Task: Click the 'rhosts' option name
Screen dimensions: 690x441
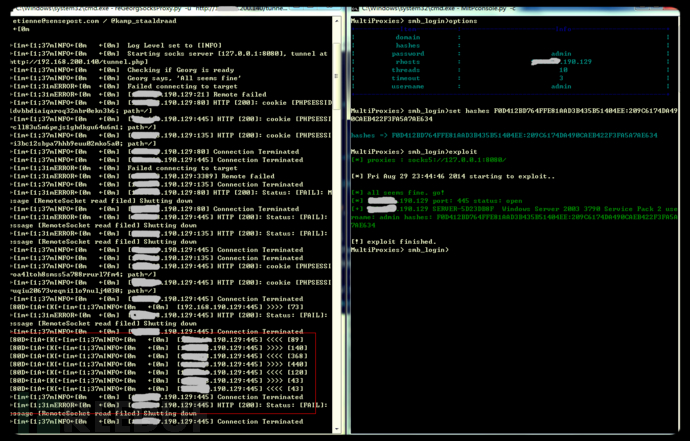Action: 408,62
